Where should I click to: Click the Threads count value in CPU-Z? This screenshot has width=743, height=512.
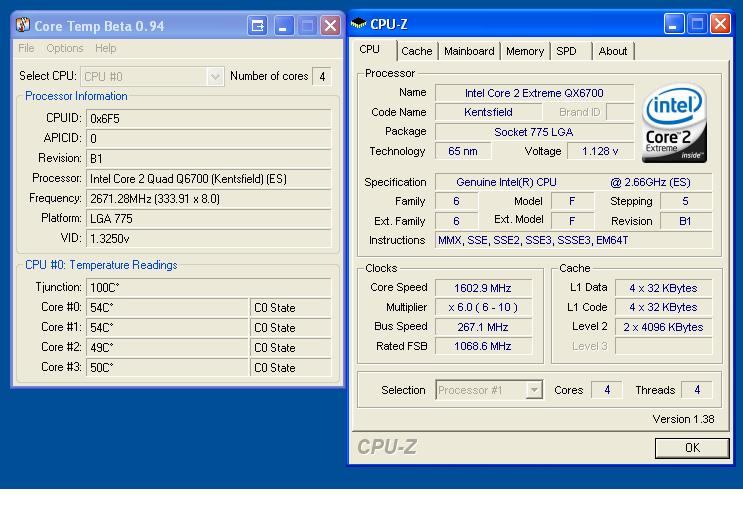coord(697,390)
